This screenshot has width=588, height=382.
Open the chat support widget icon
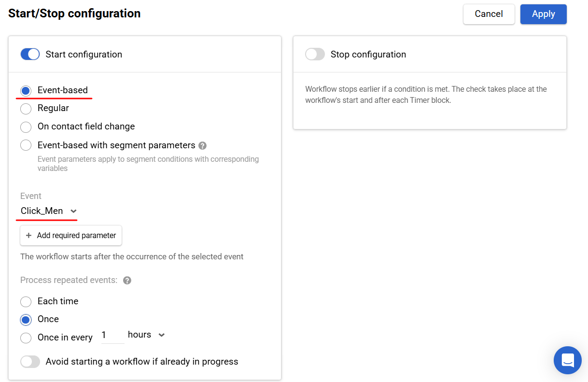568,360
